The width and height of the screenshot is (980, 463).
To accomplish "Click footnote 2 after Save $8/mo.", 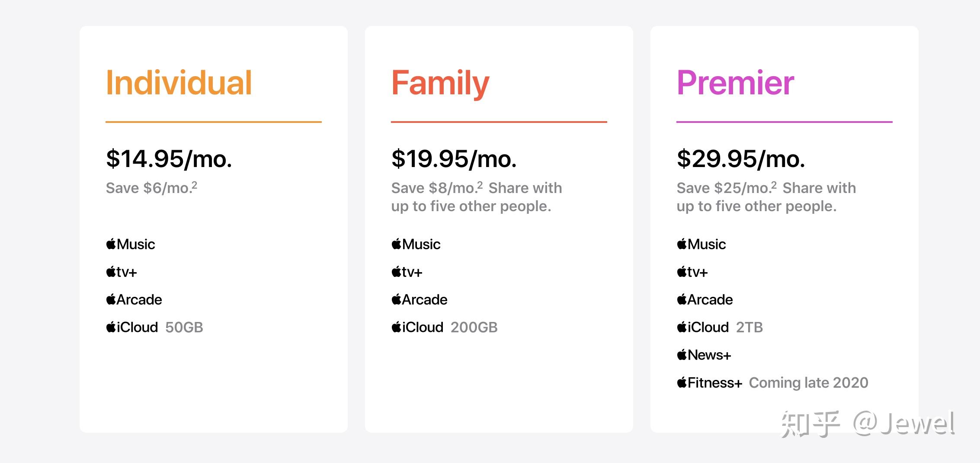I will pos(480,186).
